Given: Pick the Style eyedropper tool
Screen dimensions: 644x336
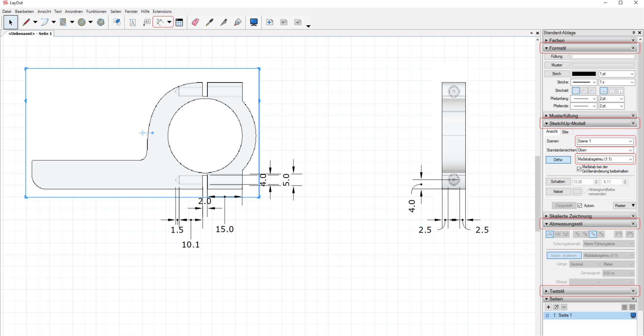Looking at the screenshot, I should coord(209,22).
